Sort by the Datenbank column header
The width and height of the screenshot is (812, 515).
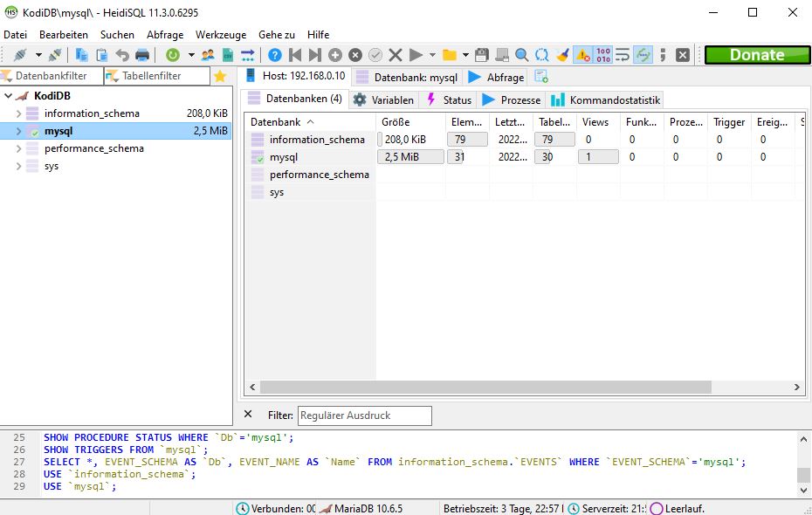[311, 122]
